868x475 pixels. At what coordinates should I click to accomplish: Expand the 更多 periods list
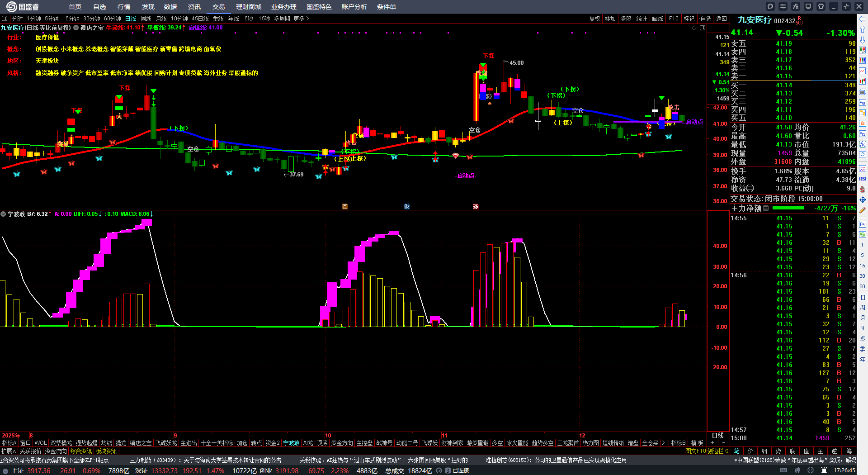(301, 19)
